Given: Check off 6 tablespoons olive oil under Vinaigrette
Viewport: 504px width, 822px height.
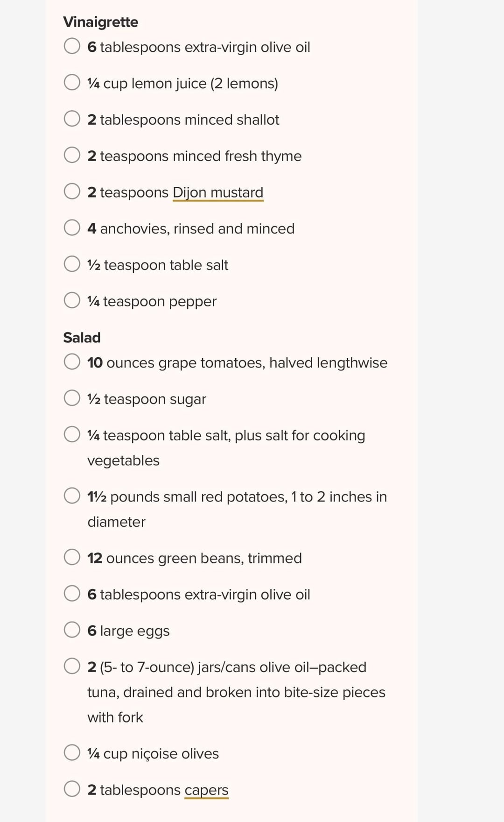Looking at the screenshot, I should point(72,46).
